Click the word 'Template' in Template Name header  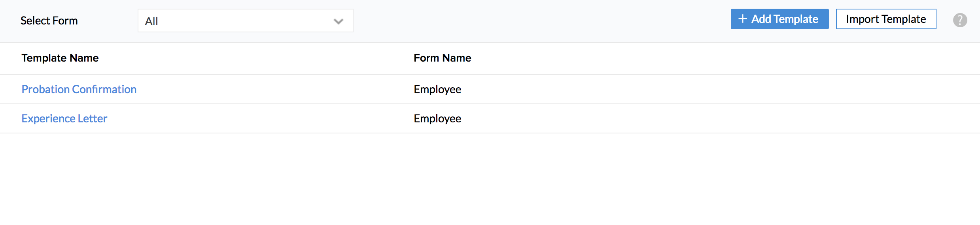point(44,58)
